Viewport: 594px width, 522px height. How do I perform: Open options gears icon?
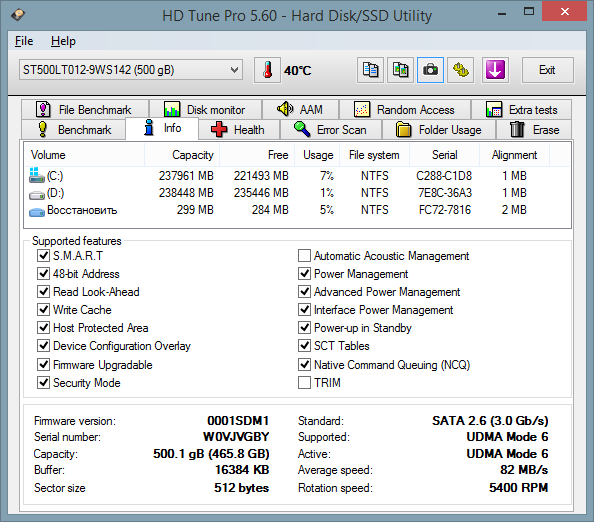point(461,70)
